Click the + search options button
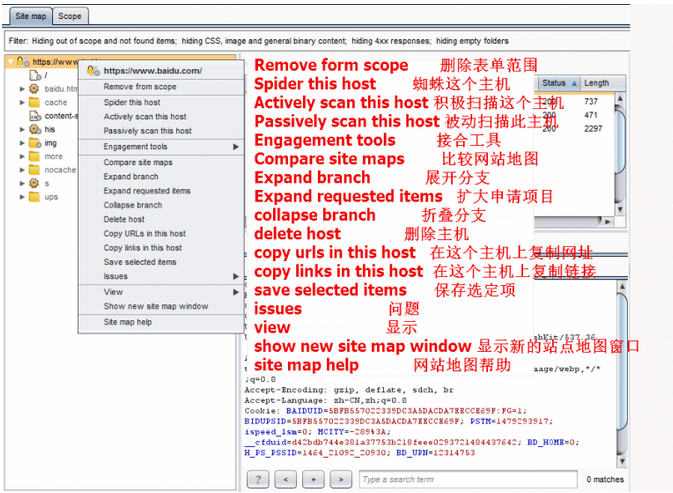The height and width of the screenshot is (493, 673). coord(313,480)
